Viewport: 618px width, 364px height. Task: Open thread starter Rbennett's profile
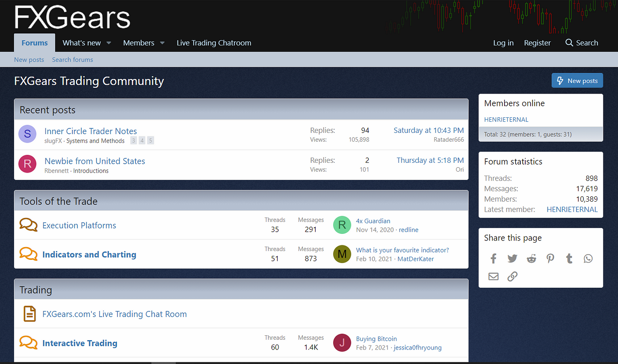[x=57, y=171]
